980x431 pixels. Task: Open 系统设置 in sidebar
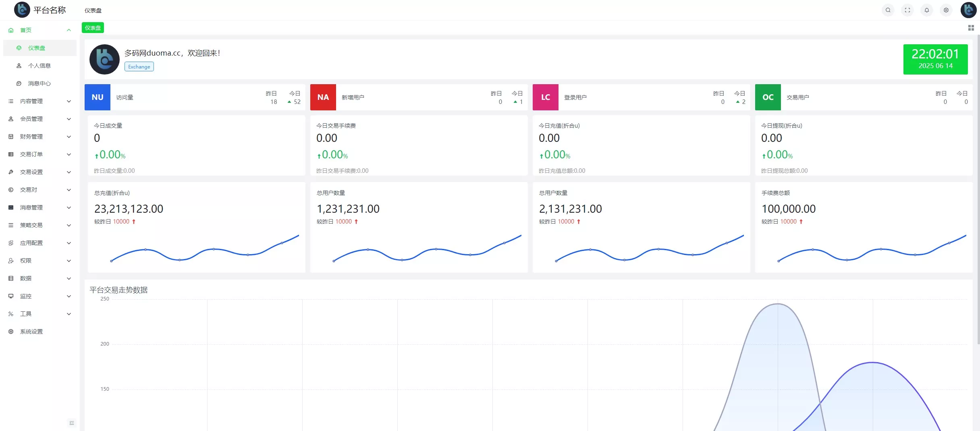click(x=39, y=332)
